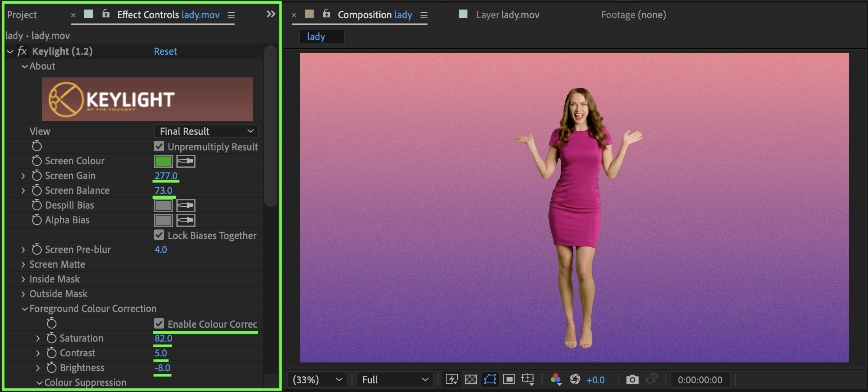Switch to the Layer lady.mov tab
The height and width of the screenshot is (392, 868).
click(x=507, y=15)
